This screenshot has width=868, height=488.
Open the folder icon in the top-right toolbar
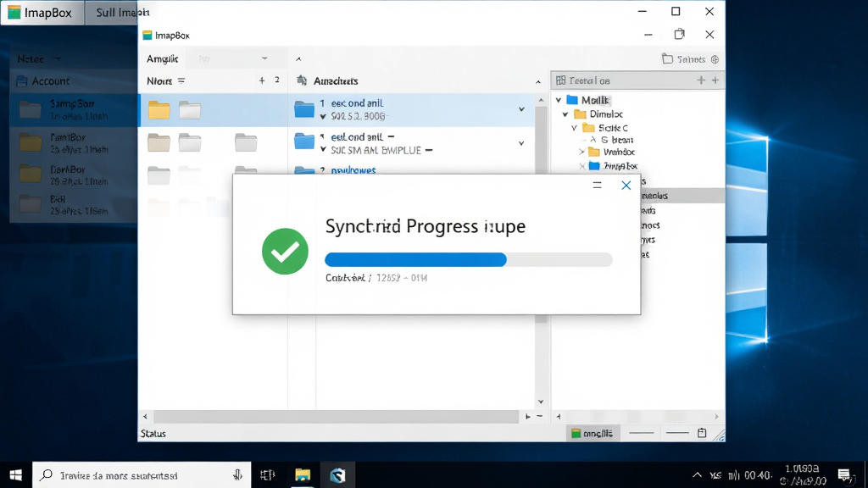coord(668,58)
